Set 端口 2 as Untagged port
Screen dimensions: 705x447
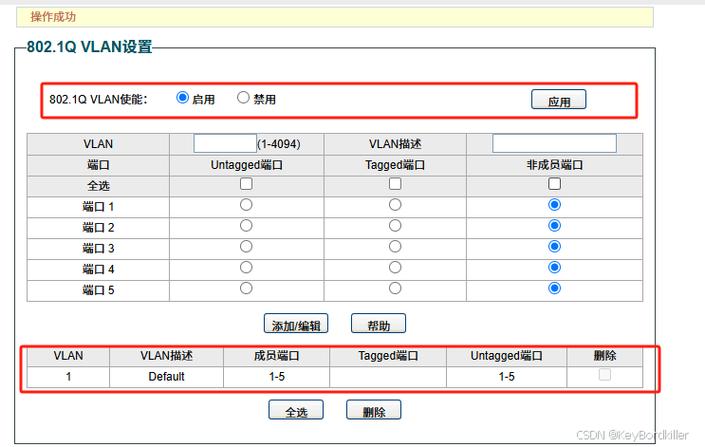coord(246,226)
